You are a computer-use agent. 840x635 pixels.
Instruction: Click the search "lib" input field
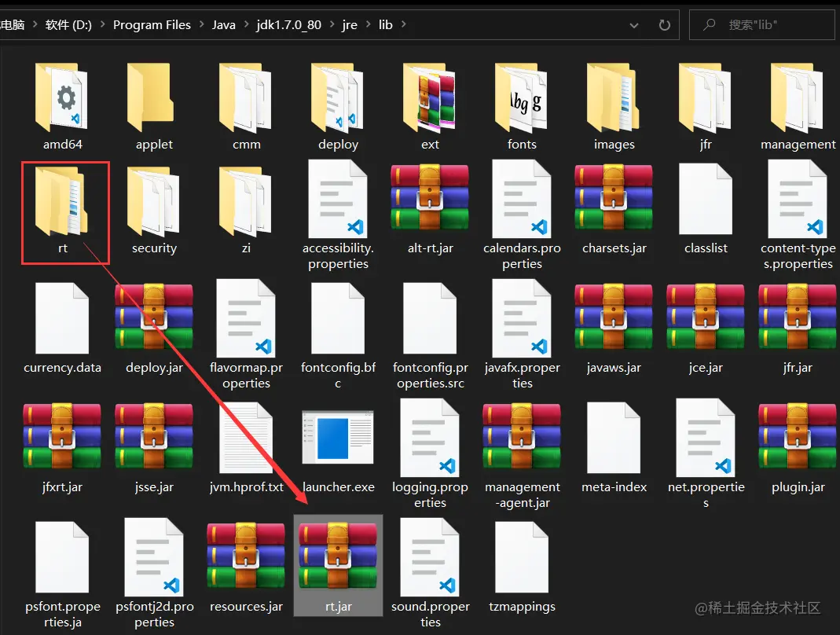[761, 24]
